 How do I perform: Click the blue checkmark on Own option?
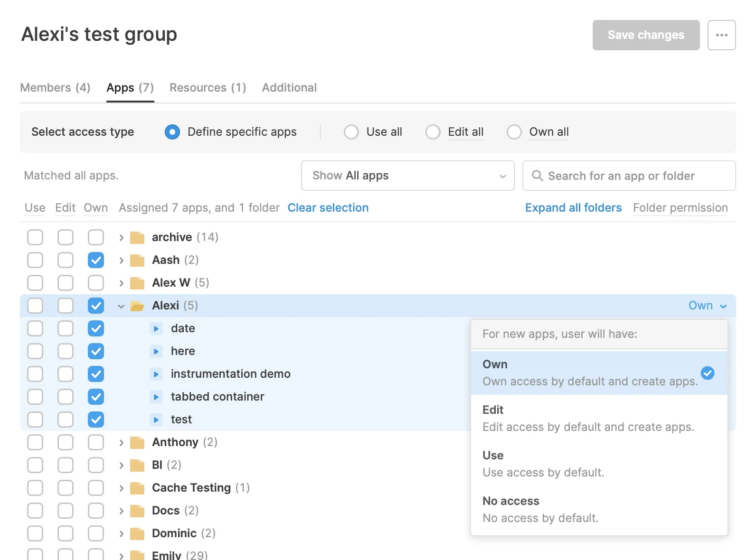click(x=708, y=373)
